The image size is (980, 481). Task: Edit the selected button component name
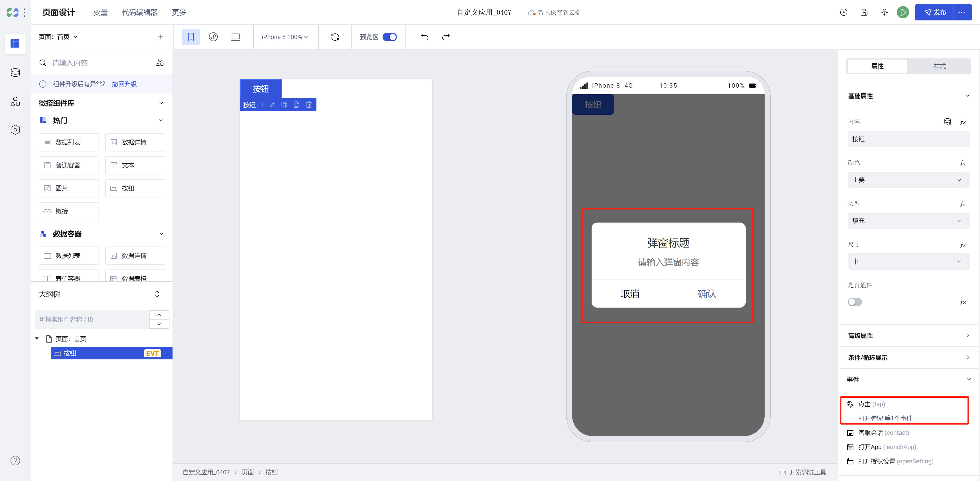coord(272,105)
